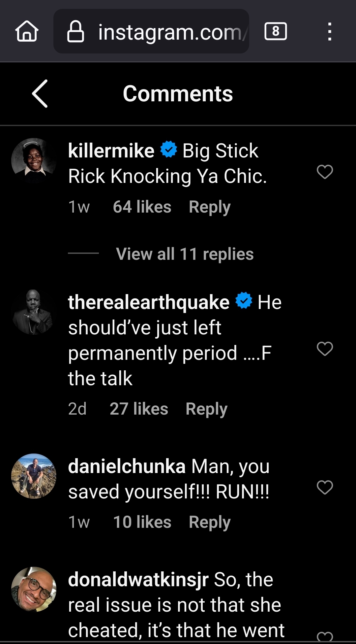Expand View all 11 replies
This screenshot has width=356, height=644.
click(x=185, y=254)
